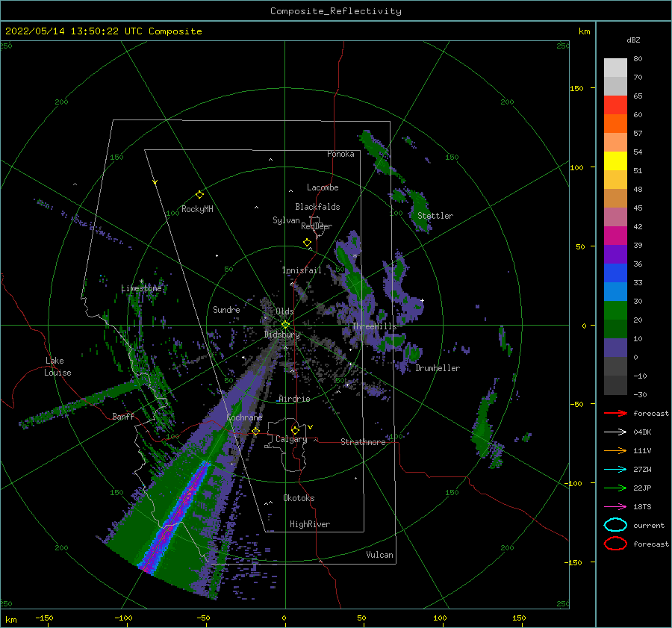
Task: Click the Sundre town label
Action: [226, 309]
